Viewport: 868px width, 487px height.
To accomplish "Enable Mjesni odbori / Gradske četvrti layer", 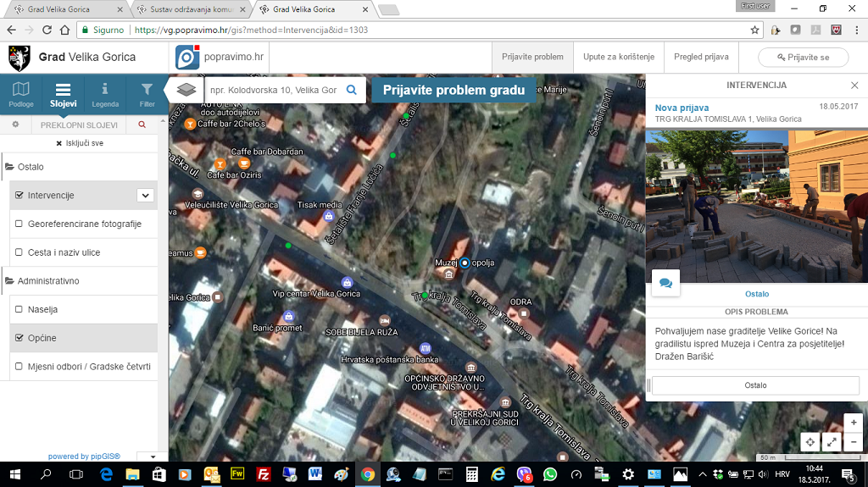I will coord(19,367).
